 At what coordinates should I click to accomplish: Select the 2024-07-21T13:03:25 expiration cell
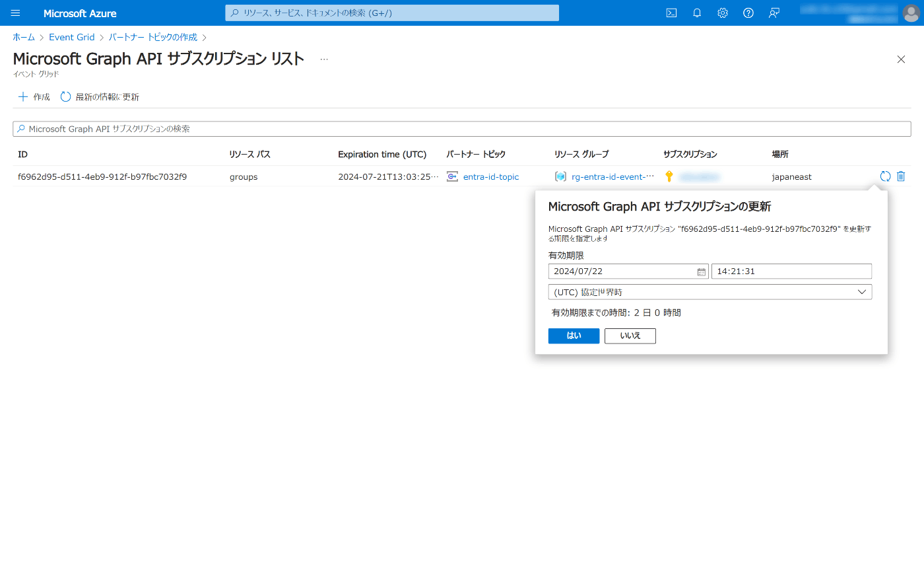tap(388, 177)
